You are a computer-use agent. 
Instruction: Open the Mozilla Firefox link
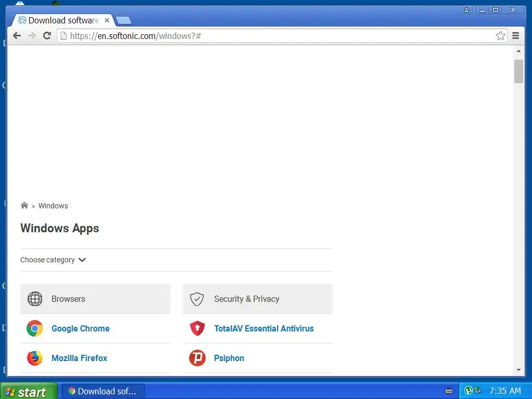click(x=79, y=358)
